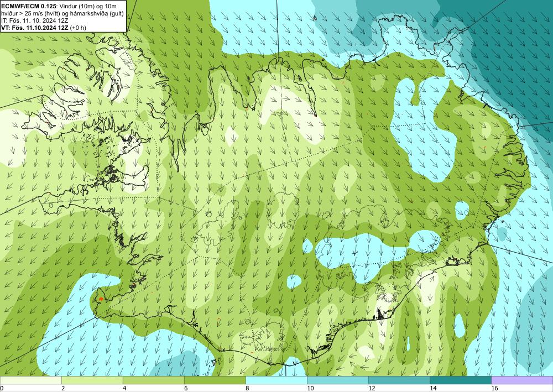Click the legend label "12"
This screenshot has height=392, width=553.
coord(372,388)
